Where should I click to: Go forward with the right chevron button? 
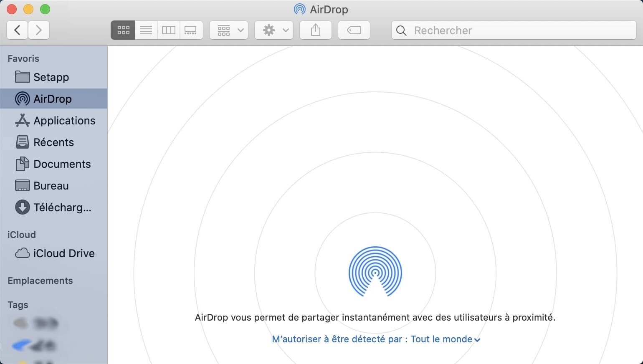39,30
